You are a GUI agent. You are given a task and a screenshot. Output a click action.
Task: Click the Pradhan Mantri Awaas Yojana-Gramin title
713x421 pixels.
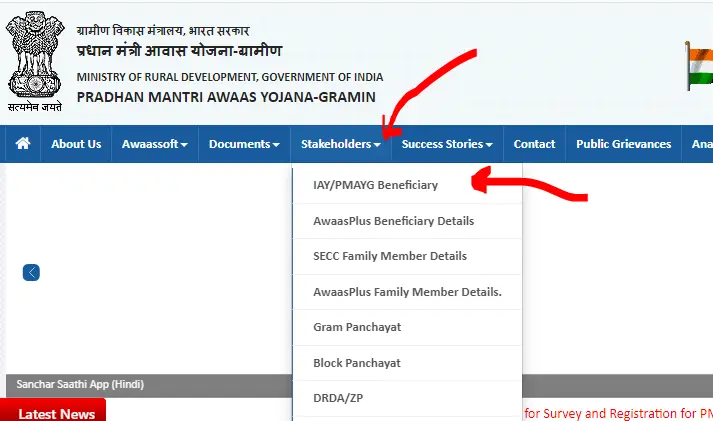click(x=226, y=97)
